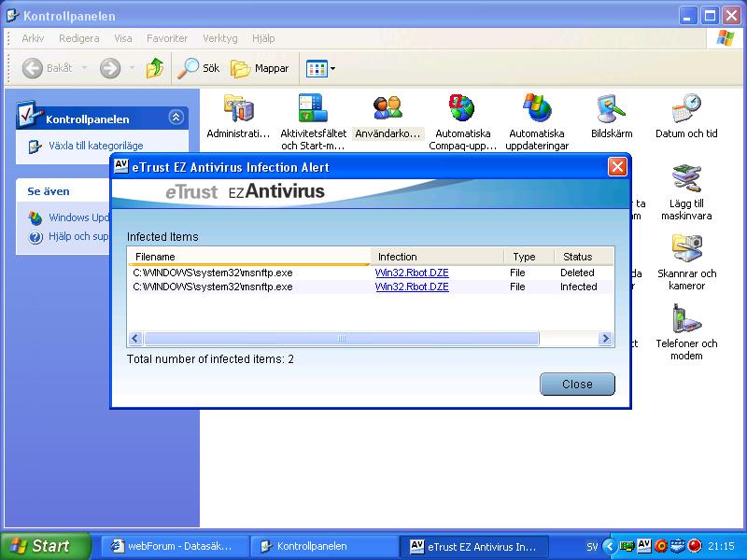The height and width of the screenshot is (560, 747).
Task: Sort by Type column header
Action: click(529, 257)
